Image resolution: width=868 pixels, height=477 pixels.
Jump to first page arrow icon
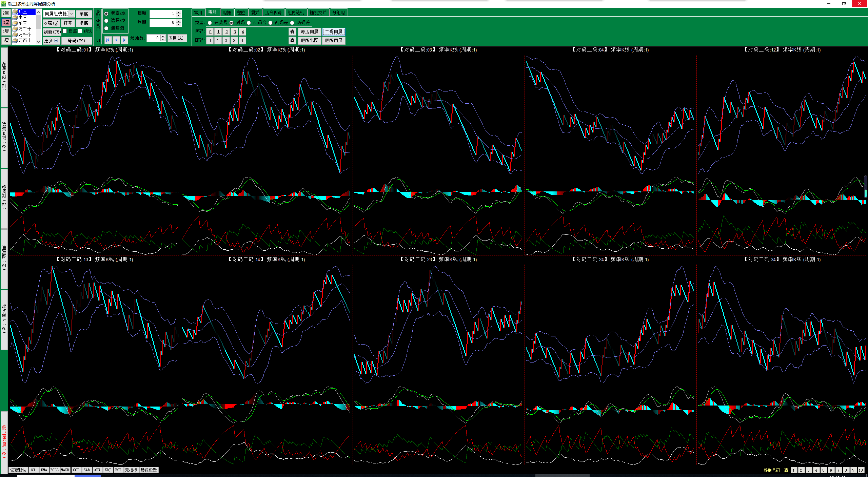pos(108,40)
